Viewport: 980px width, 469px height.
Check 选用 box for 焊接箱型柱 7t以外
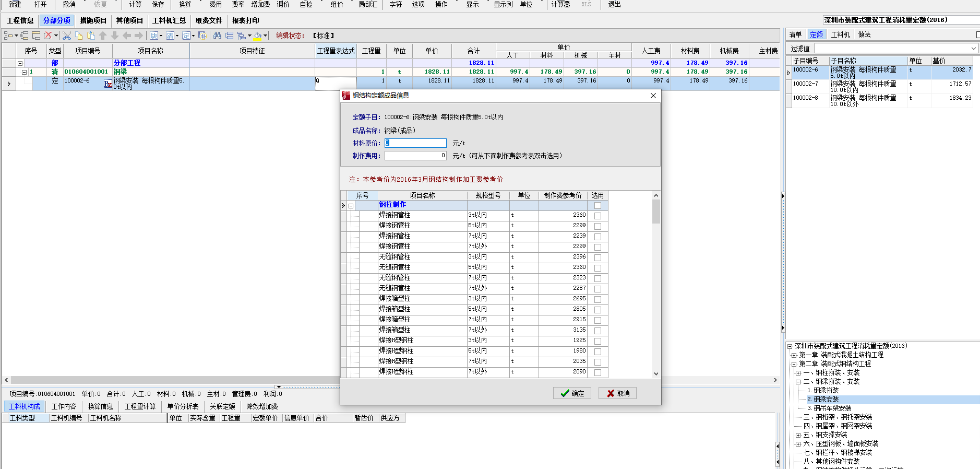click(x=597, y=331)
